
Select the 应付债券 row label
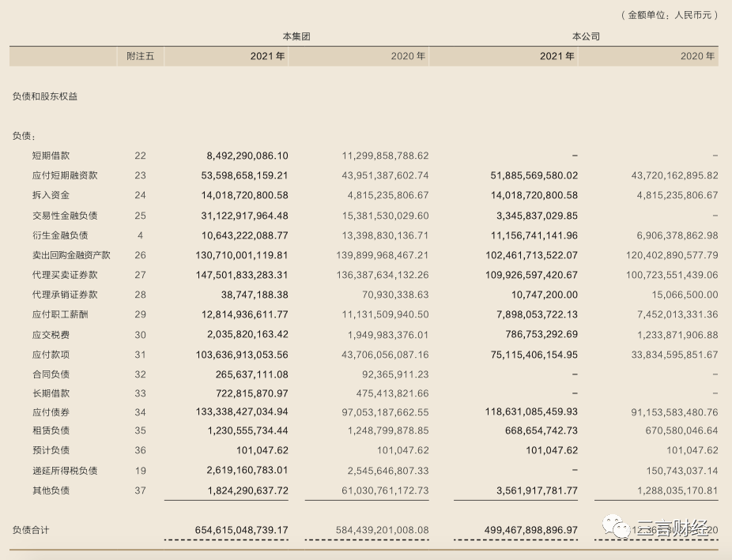(x=51, y=412)
